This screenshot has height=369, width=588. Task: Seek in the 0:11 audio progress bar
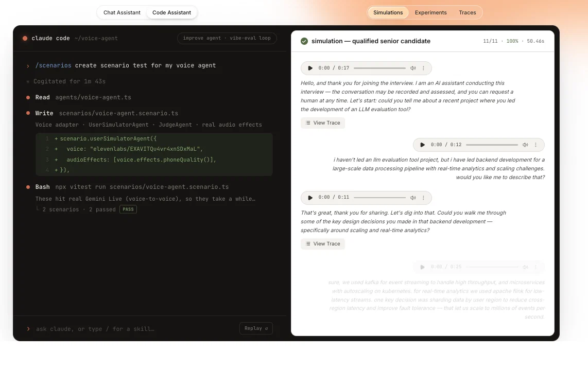[379, 198]
